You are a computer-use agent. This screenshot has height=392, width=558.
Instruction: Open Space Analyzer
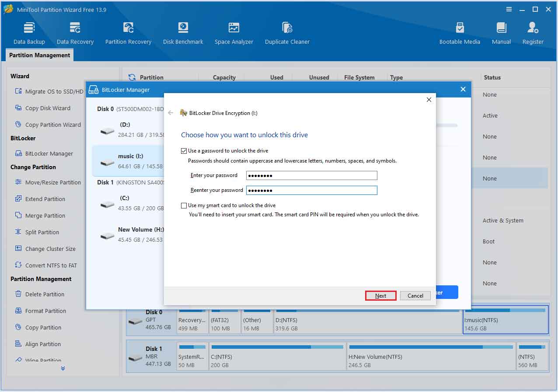pos(234,34)
